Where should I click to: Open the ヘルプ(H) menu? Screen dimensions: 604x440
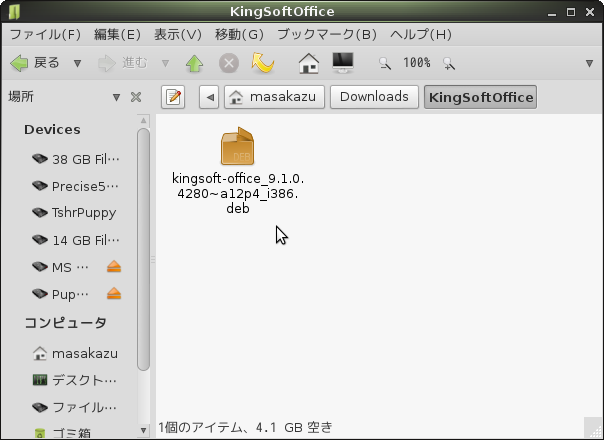[421, 35]
